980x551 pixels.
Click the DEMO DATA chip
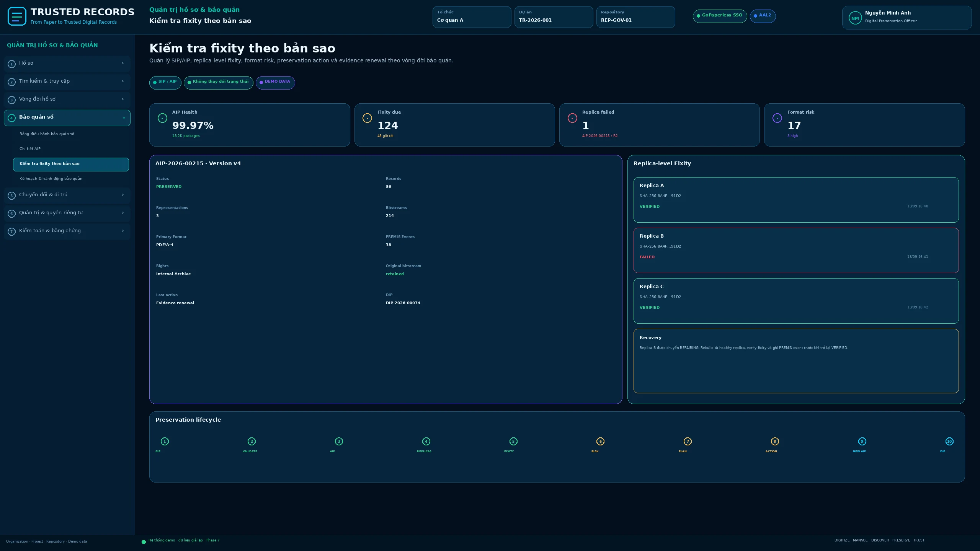[x=275, y=83]
